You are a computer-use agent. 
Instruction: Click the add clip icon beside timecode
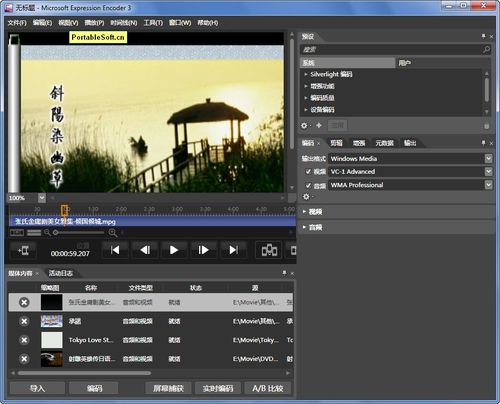[x=23, y=250]
